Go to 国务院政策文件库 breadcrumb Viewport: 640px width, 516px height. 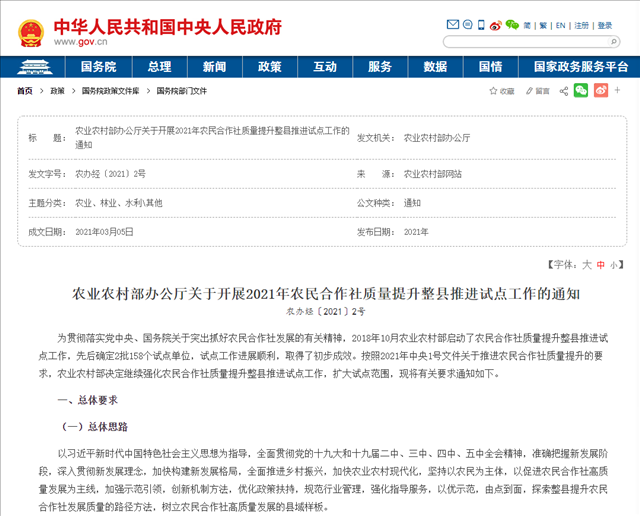[x=110, y=91]
